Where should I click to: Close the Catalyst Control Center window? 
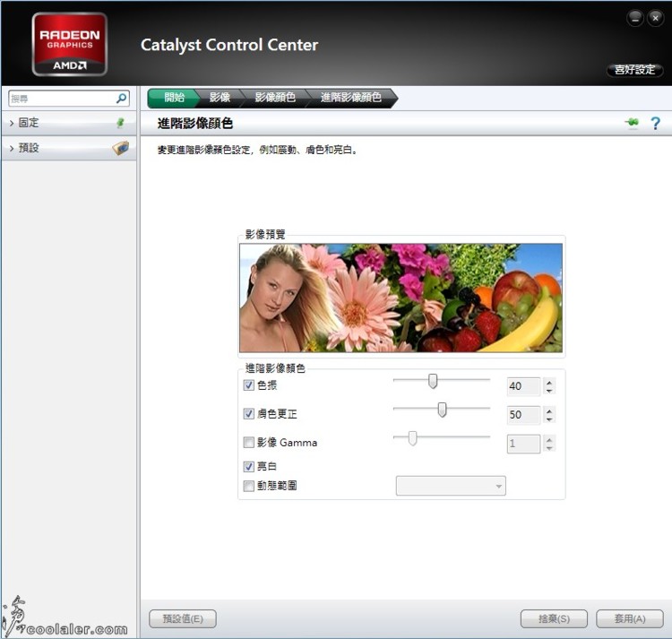(655, 19)
